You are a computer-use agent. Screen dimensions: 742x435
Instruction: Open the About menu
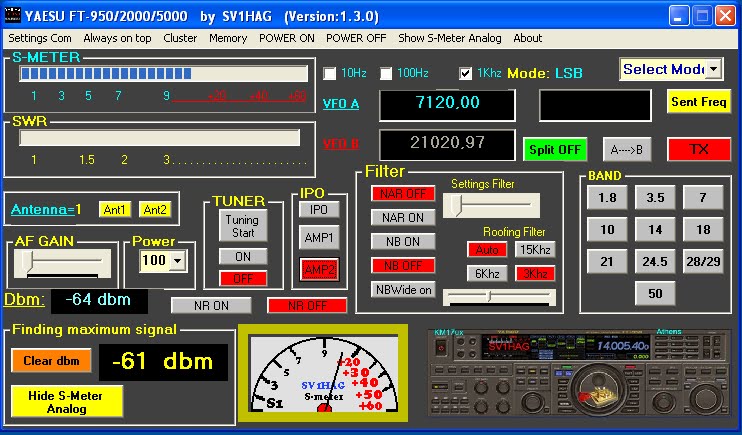(528, 38)
